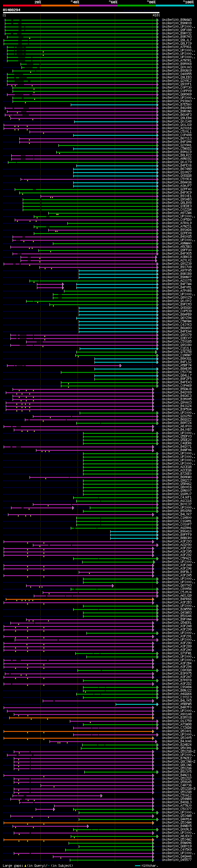Click the green alignment bar for UniRef100_B9N4W3
Image resolution: width=197 pixels, height=868 pixels.
point(82,20)
